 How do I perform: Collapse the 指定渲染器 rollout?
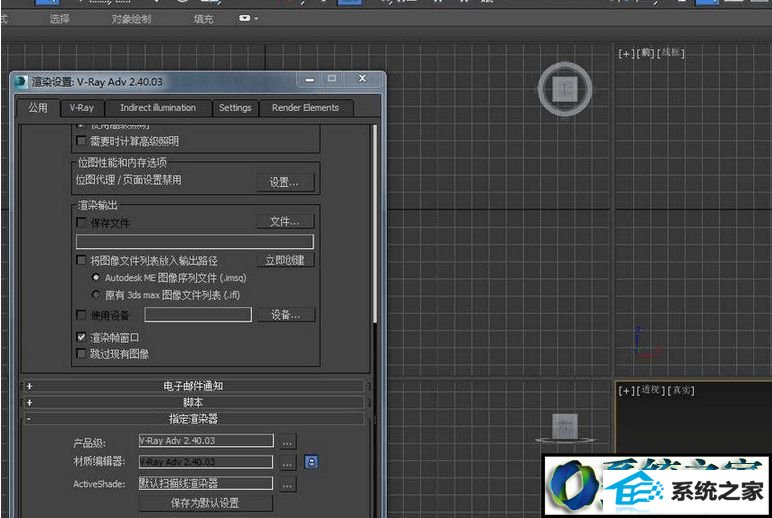[193, 419]
